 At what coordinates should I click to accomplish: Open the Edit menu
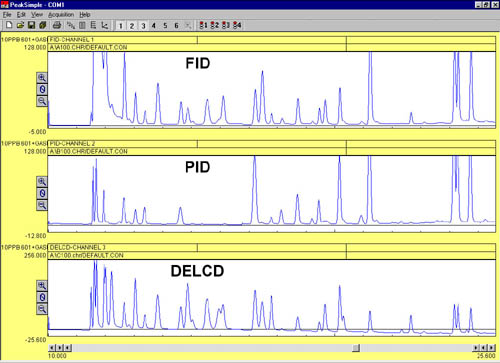click(21, 15)
